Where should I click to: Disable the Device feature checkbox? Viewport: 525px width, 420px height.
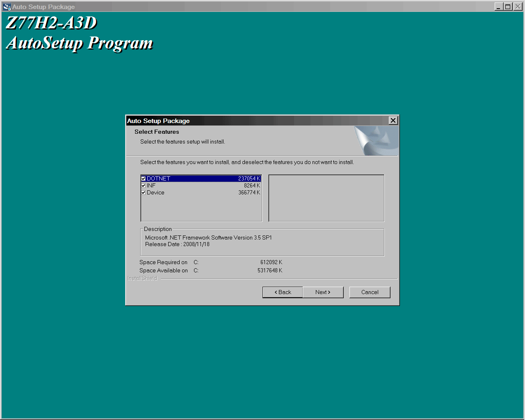pyautogui.click(x=144, y=192)
